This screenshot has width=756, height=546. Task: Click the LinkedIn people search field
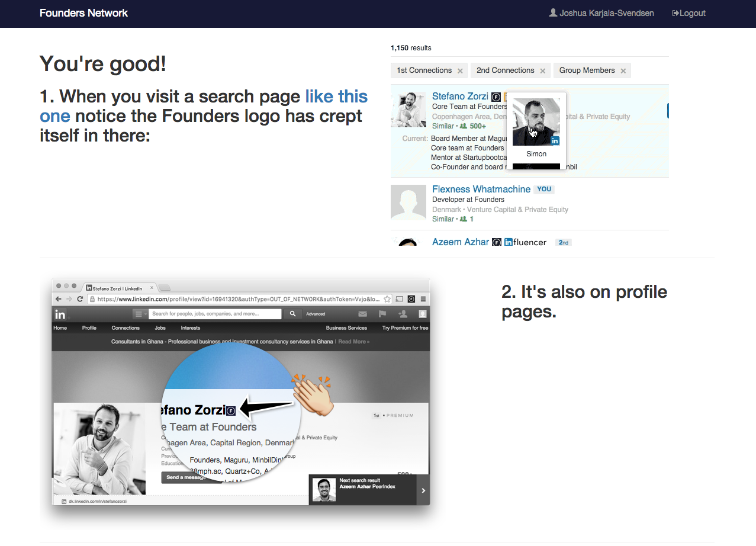tap(215, 314)
